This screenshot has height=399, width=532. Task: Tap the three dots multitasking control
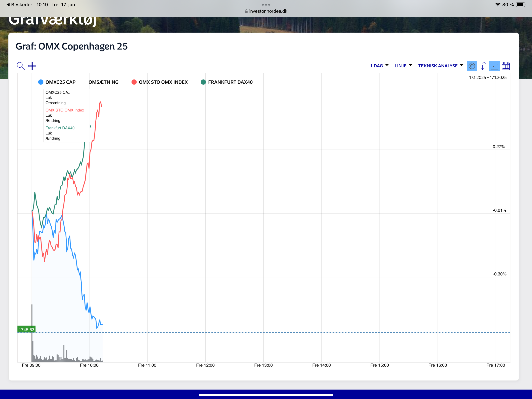266,4
